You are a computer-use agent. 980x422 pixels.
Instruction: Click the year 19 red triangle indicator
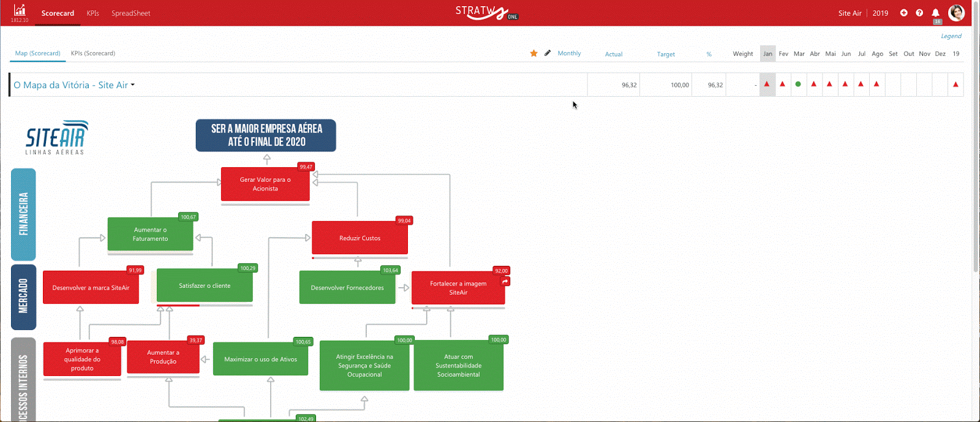point(956,85)
